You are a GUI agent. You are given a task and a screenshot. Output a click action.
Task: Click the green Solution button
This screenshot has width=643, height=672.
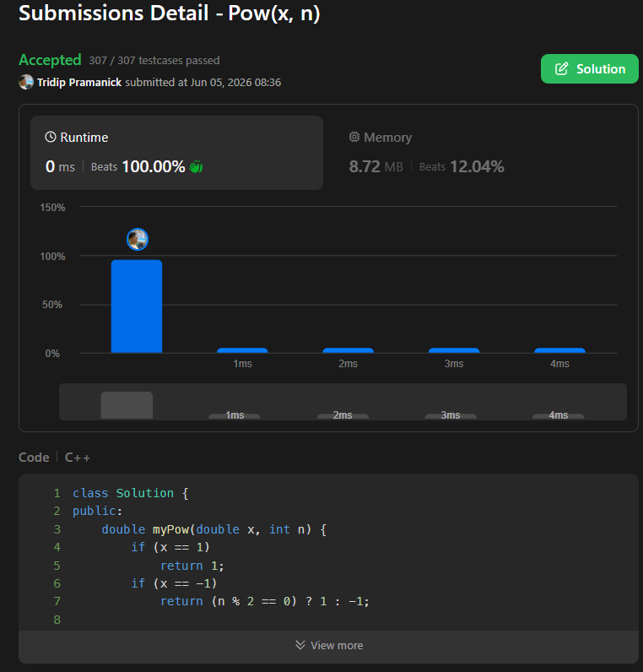[589, 68]
